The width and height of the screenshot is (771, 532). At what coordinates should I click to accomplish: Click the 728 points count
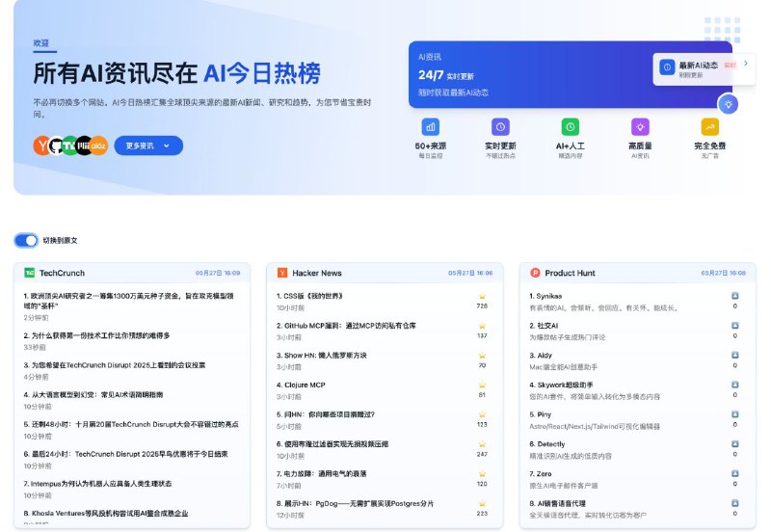pyautogui.click(x=482, y=306)
